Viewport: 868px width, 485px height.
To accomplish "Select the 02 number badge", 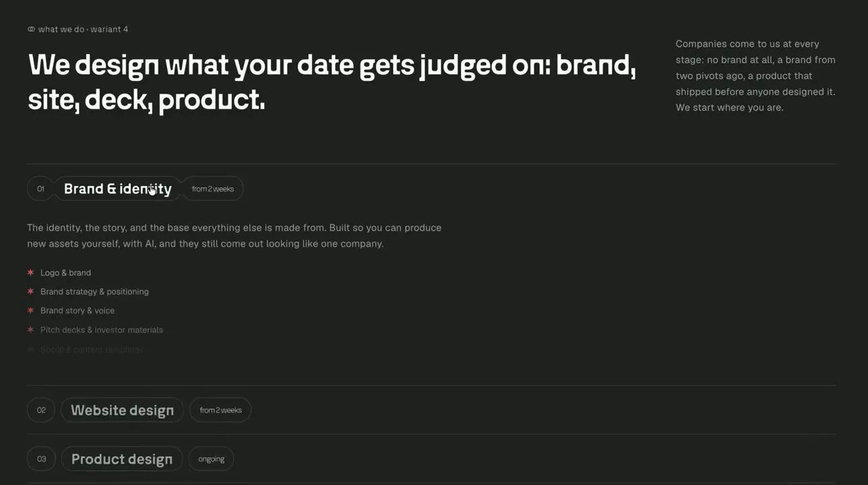I will coord(41,410).
